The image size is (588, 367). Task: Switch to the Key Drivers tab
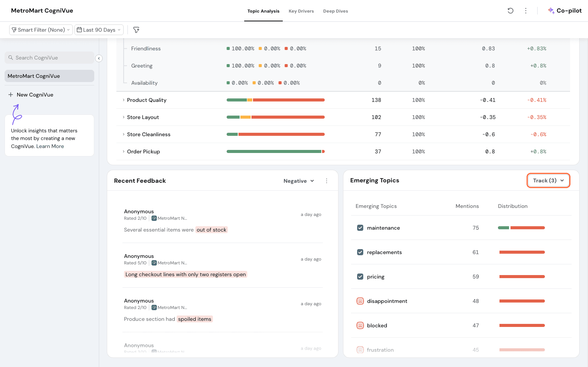(x=301, y=11)
